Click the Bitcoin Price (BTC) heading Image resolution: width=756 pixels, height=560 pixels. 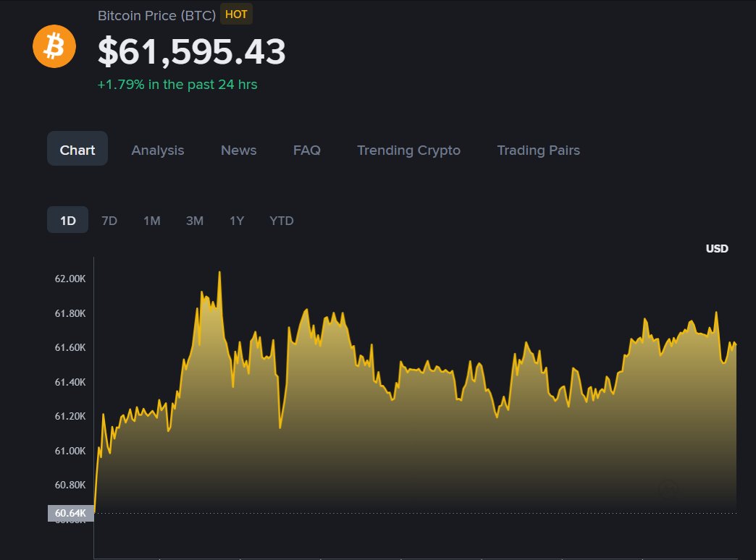(156, 15)
